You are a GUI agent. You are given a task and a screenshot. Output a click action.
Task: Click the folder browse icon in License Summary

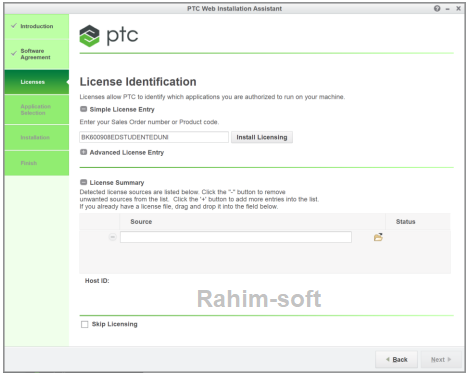378,237
